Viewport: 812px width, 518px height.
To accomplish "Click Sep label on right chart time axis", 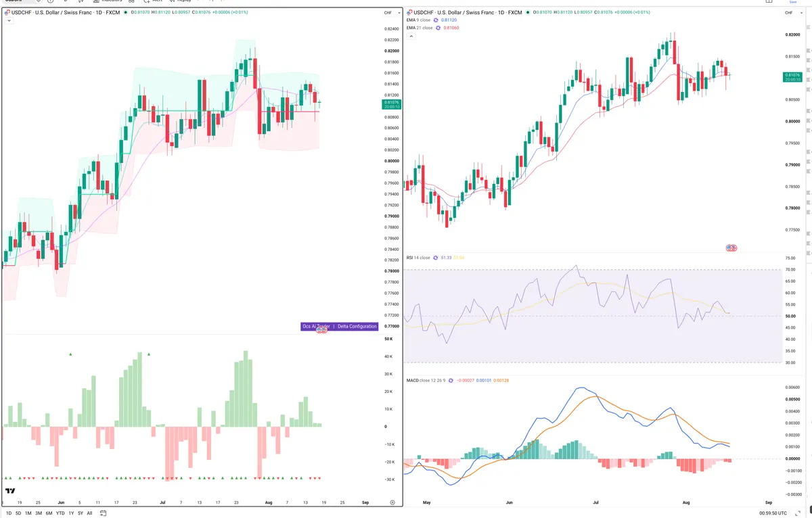I will click(769, 503).
